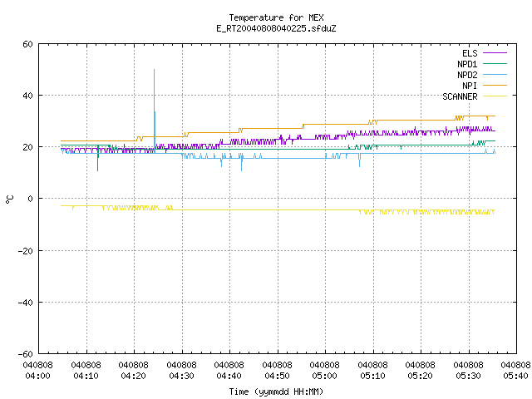The width and height of the screenshot is (532, 399).
Task: Click the SCANNER legend label
Action: click(460, 96)
